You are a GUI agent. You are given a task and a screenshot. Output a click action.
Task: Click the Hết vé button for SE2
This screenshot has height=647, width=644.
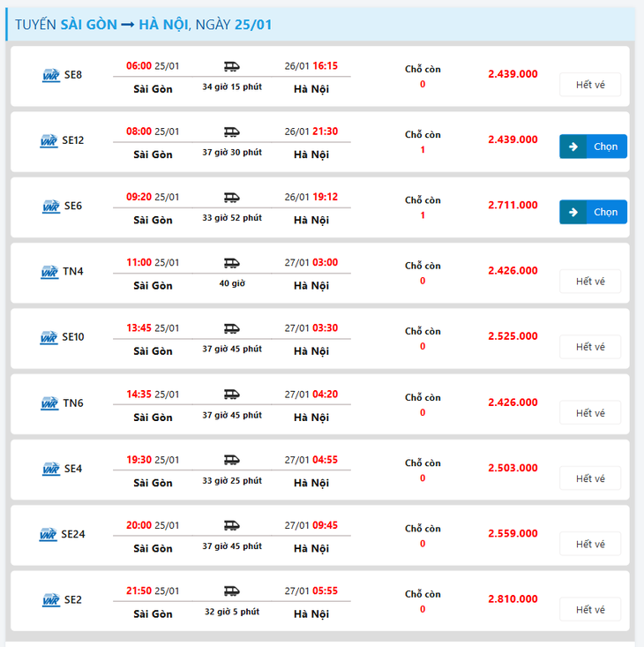tap(590, 610)
